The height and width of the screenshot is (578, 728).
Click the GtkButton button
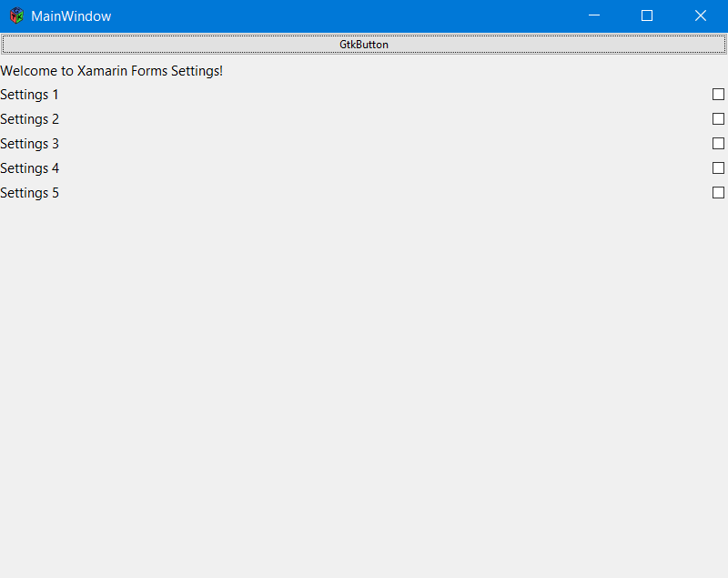[363, 44]
